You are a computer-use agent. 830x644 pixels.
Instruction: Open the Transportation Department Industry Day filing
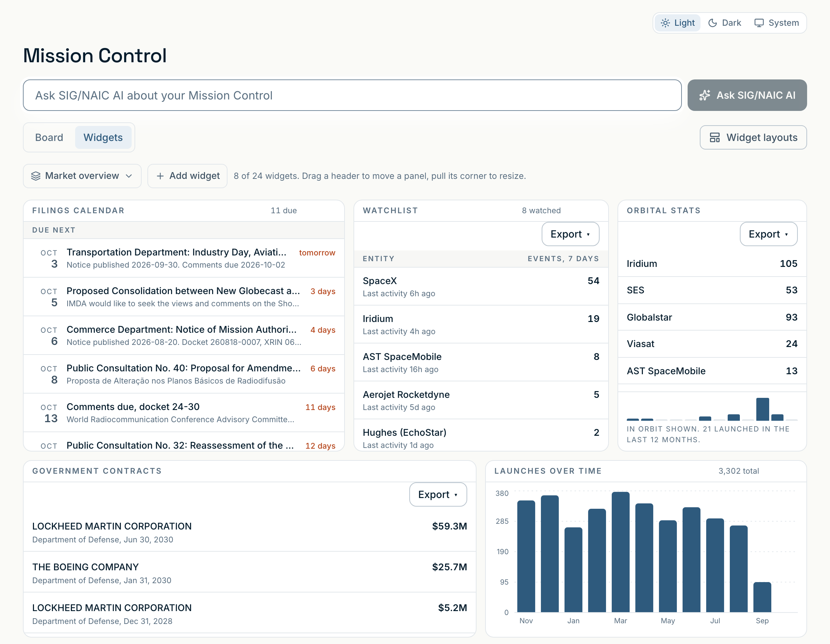pyautogui.click(x=184, y=258)
